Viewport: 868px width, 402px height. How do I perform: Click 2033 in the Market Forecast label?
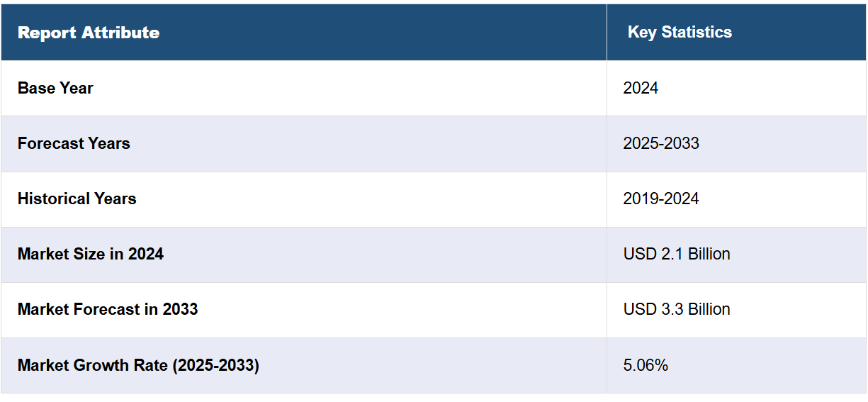[x=180, y=309]
